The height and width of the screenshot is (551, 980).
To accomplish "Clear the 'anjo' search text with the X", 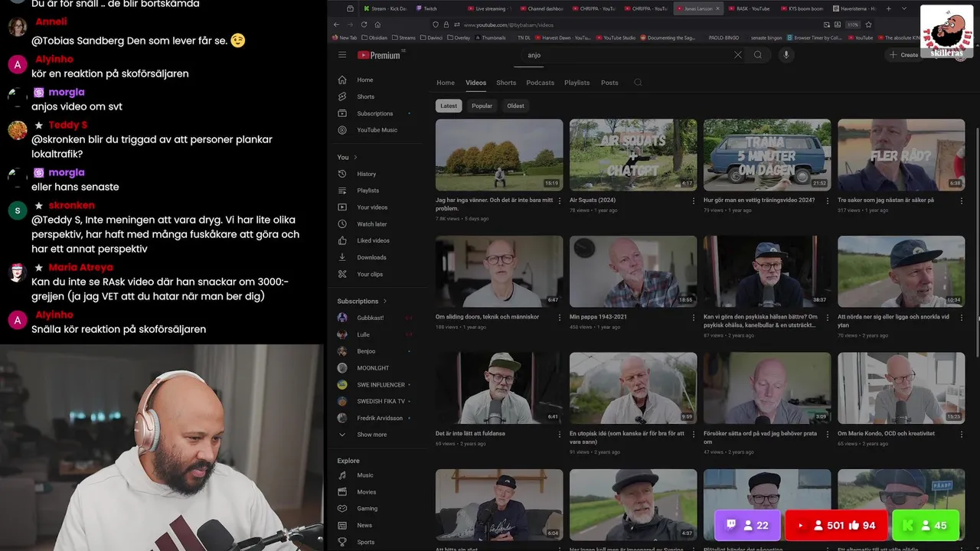I will click(x=738, y=55).
